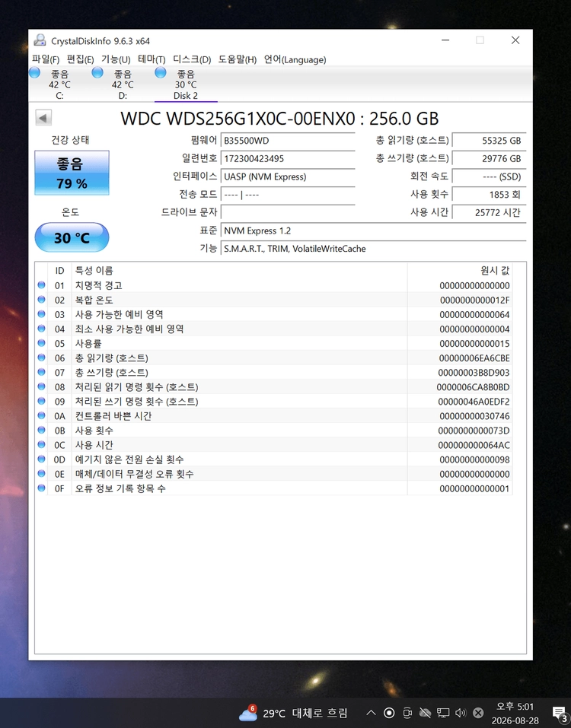Select row 0B 사용 횟수
Screen dimensions: 571x728
click(x=274, y=430)
